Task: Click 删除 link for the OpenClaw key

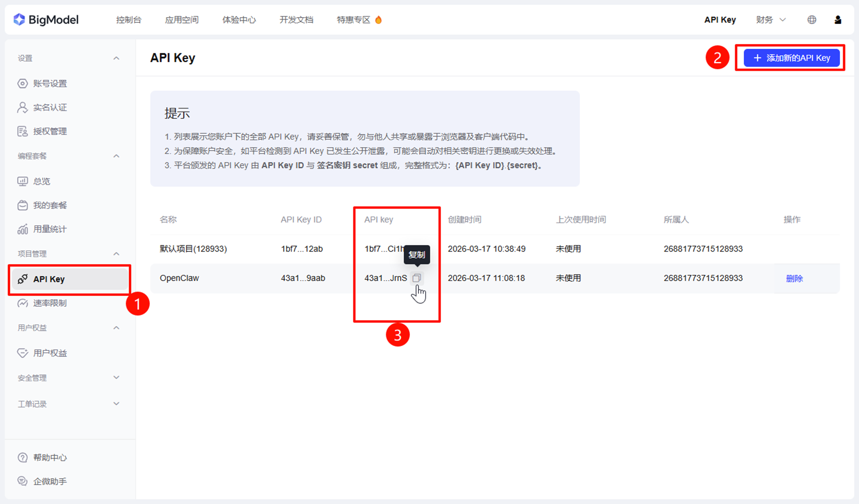Action: [x=794, y=279]
